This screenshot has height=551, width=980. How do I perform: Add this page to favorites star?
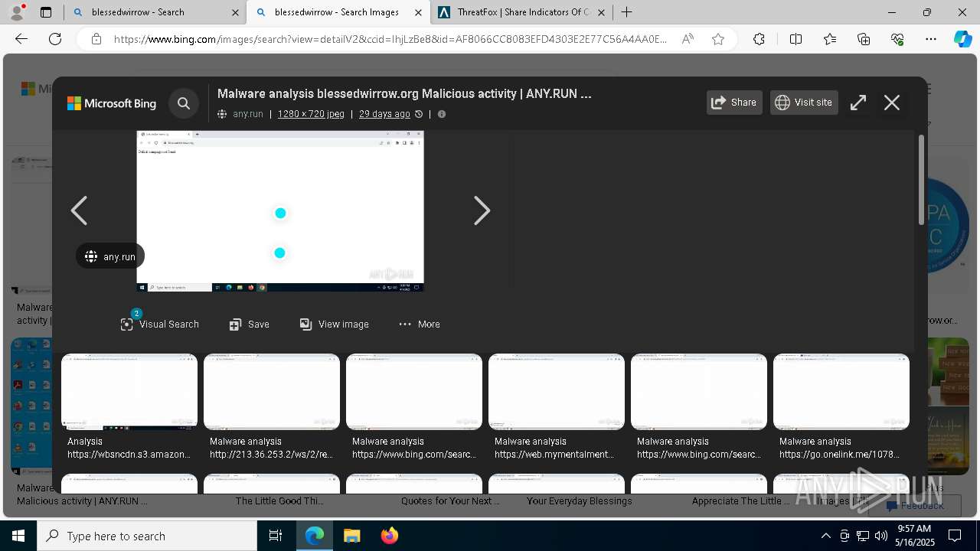(x=718, y=39)
